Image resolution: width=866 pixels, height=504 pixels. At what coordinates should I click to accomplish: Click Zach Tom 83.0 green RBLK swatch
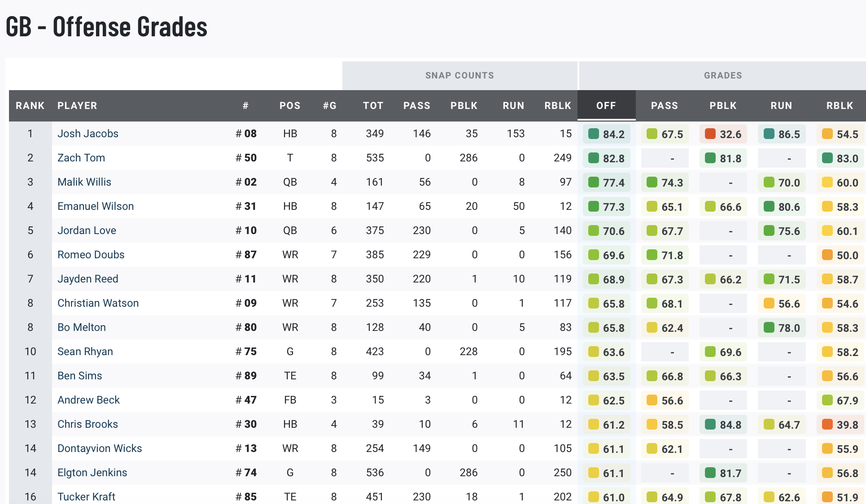[x=827, y=158]
